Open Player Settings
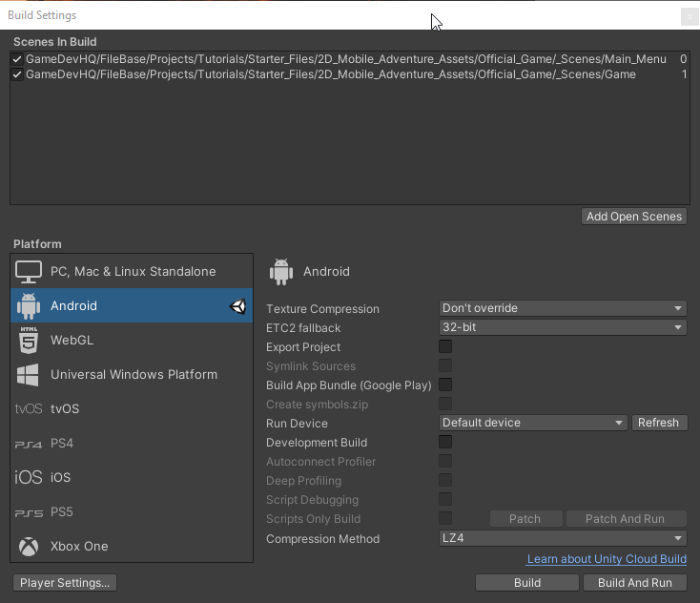This screenshot has height=603, width=700. coord(65,583)
